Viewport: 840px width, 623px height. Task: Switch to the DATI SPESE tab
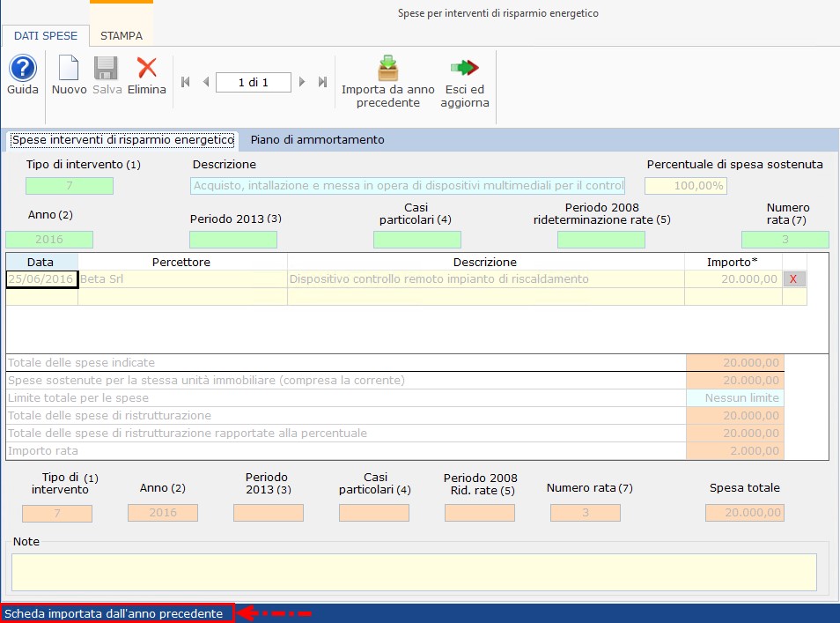pos(46,36)
